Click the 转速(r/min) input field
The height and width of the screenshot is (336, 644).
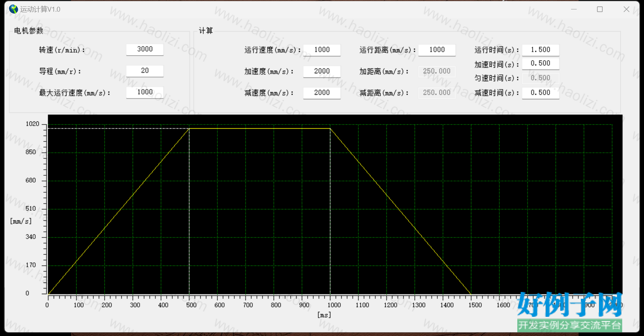145,49
